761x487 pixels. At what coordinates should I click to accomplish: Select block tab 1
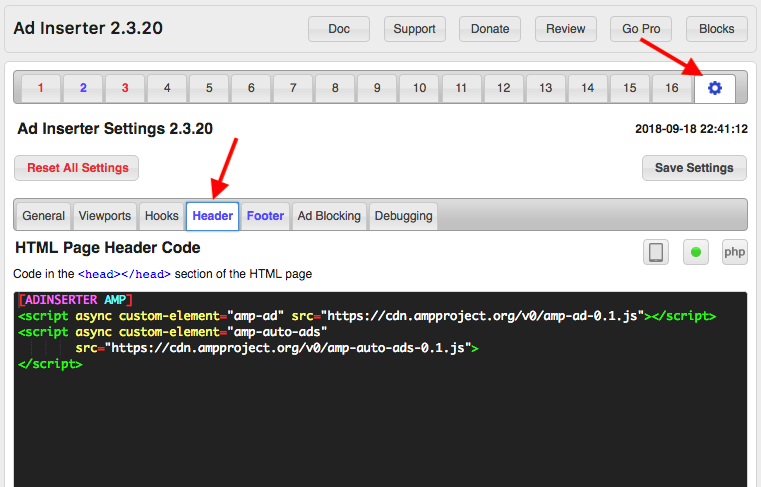pyautogui.click(x=41, y=88)
